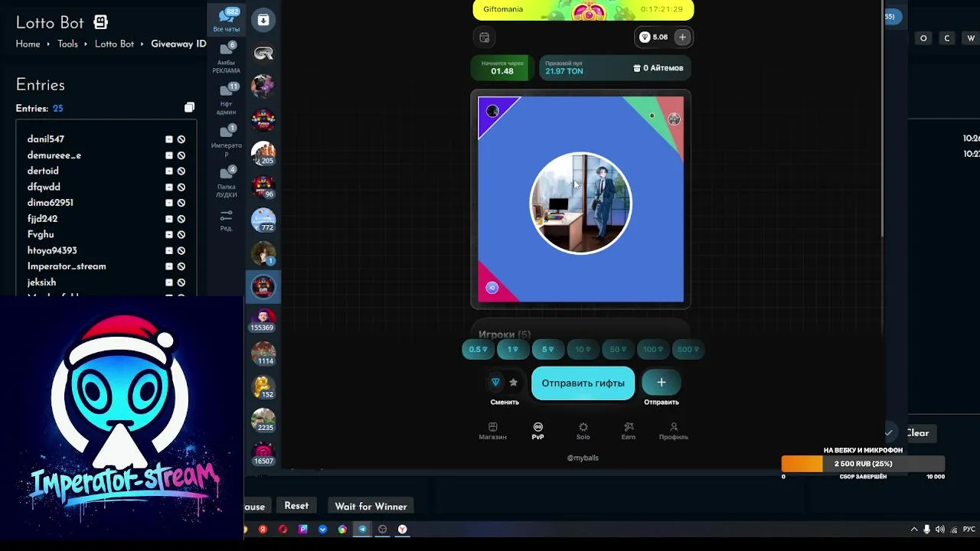The image size is (980, 551).
Task: Open Telegram from the taskbar
Action: [362, 529]
